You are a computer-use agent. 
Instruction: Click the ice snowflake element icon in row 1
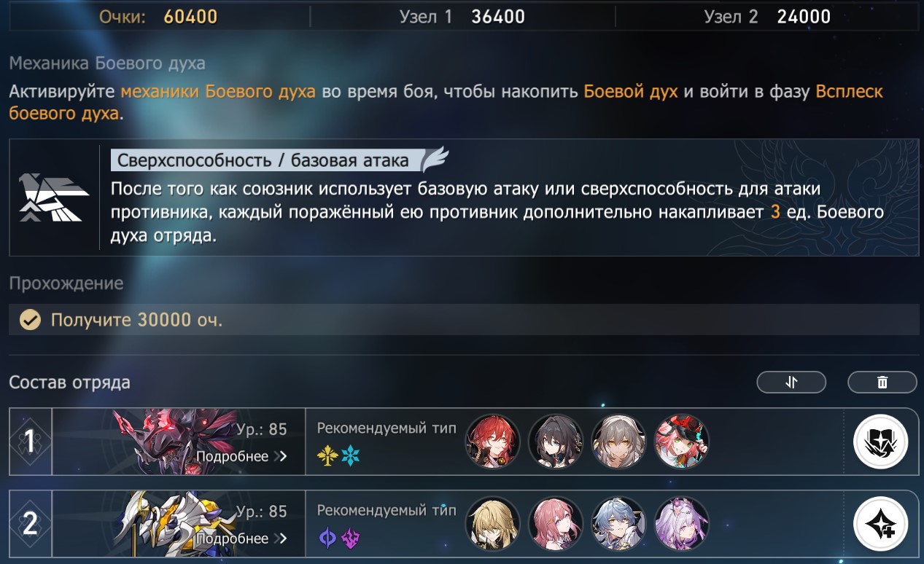351,457
